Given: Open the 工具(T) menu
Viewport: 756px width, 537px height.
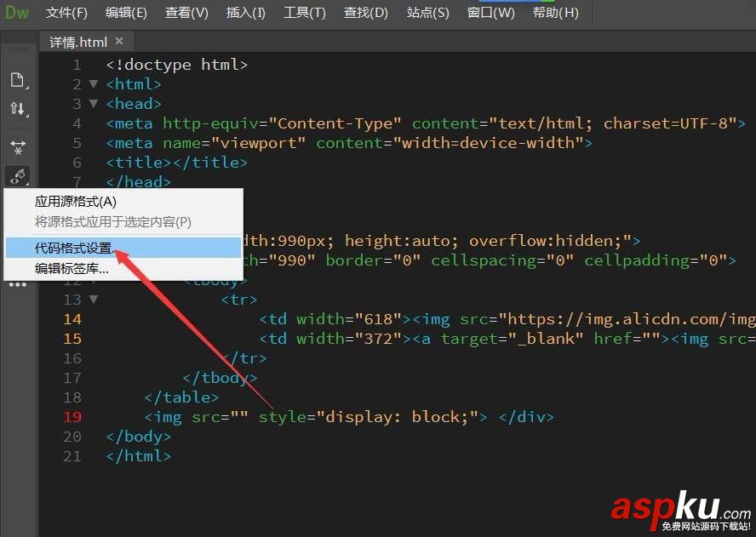Looking at the screenshot, I should click(304, 13).
